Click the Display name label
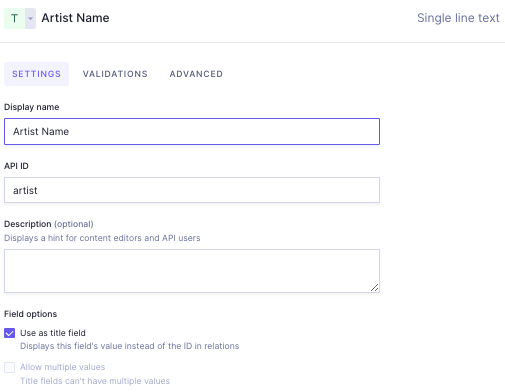The height and width of the screenshot is (392, 505). (31, 107)
